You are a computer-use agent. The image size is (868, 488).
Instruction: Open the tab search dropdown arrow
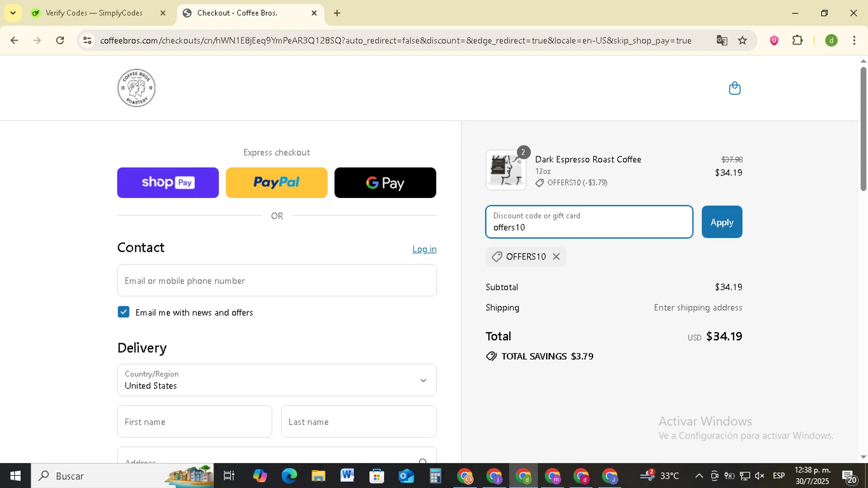coord(13,13)
